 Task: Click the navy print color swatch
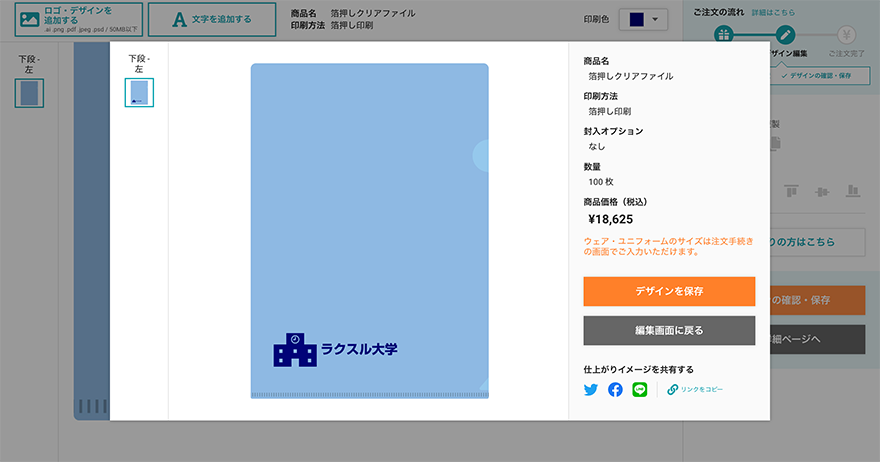636,20
